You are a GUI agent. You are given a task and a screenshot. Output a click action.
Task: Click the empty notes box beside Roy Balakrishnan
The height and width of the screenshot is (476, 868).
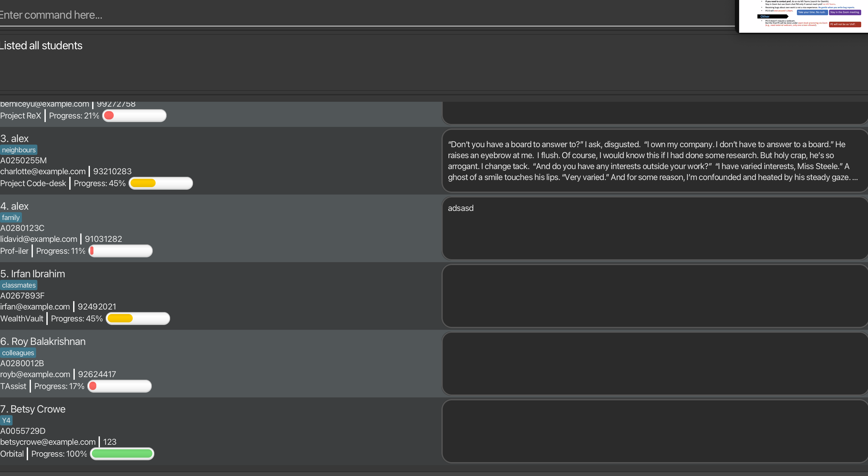tap(655, 364)
